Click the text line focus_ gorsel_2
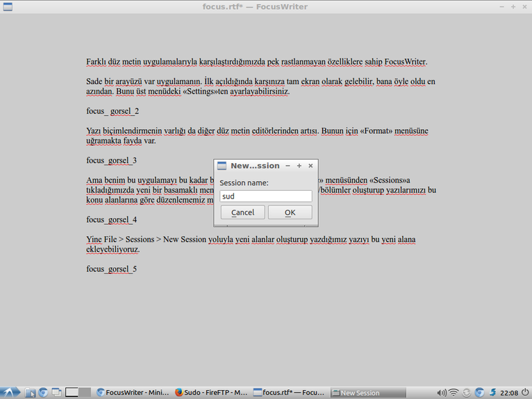This screenshot has height=399, width=532. [113, 111]
